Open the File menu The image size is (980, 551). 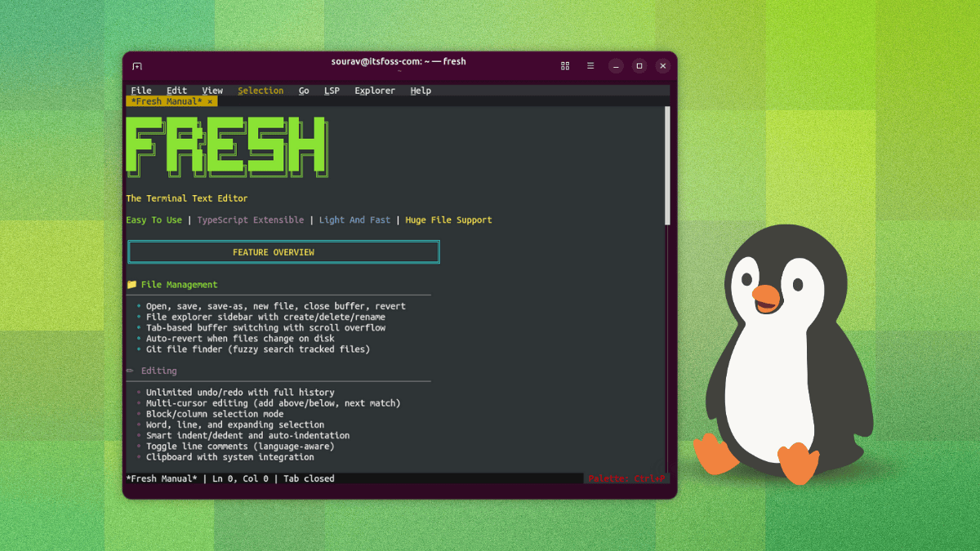pyautogui.click(x=140, y=91)
